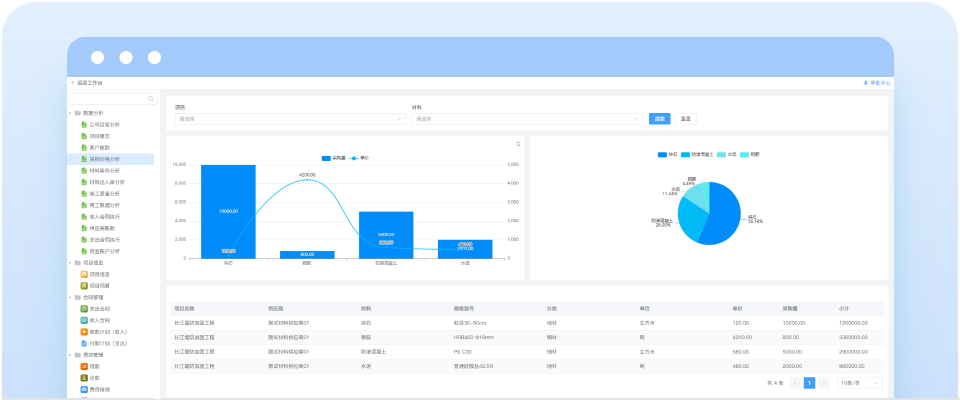This screenshot has width=960, height=400.
Task: Click the 防渗混凝土 pie legend swatch
Action: [x=684, y=155]
